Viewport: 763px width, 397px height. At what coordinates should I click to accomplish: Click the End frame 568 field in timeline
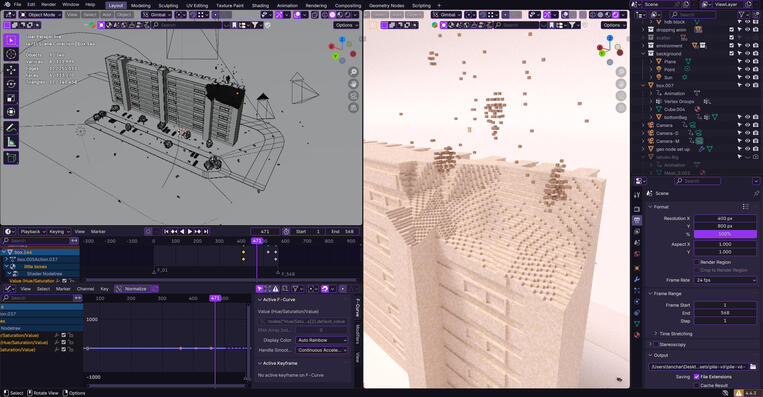tap(343, 232)
